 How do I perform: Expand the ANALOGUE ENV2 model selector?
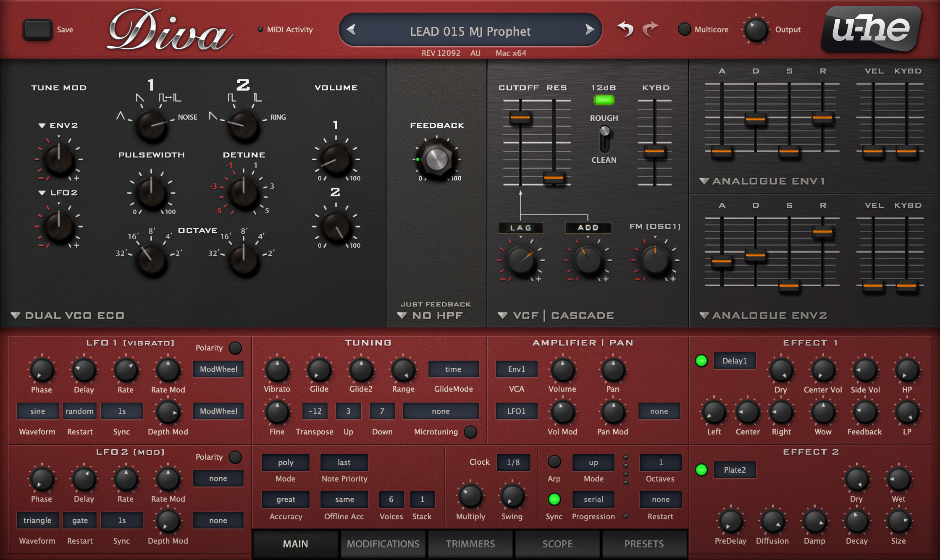coord(763,315)
